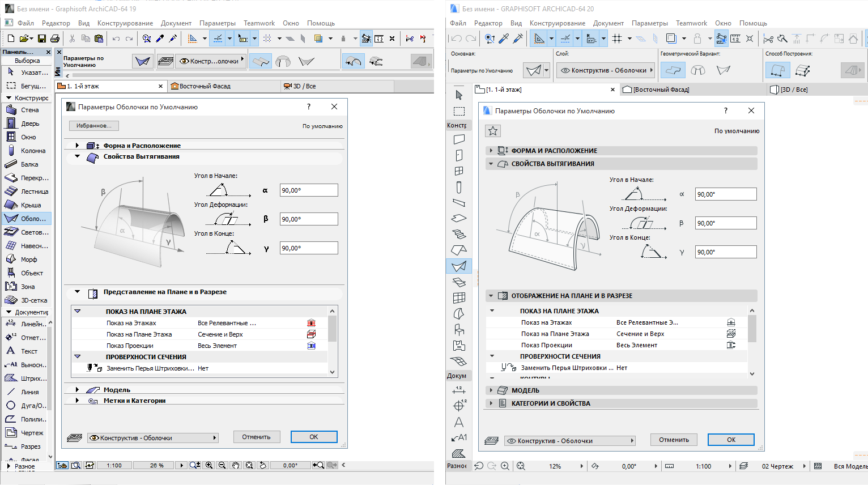Click the '1:100' scale in ArchiCAD 20 status bar

tap(703, 466)
